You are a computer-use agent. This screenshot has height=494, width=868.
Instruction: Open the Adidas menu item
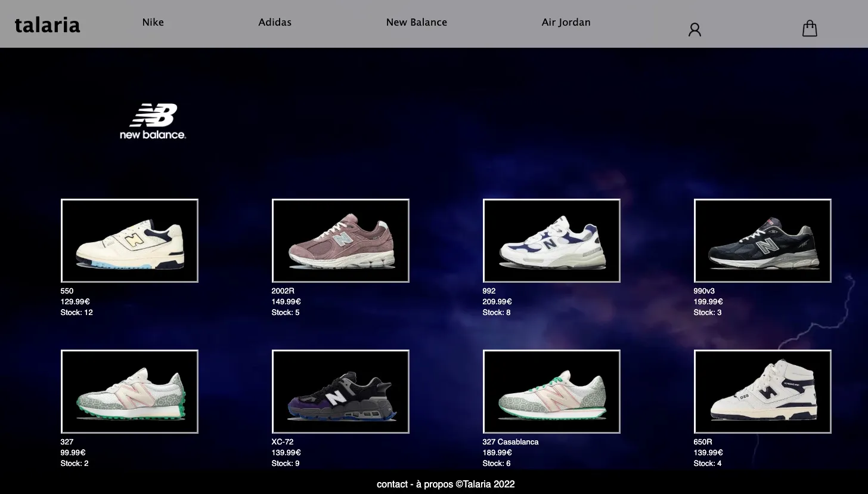tap(275, 22)
